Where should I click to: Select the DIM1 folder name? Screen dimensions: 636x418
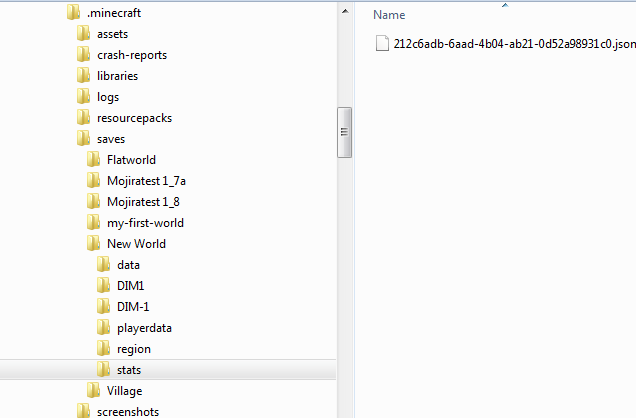[x=131, y=286]
